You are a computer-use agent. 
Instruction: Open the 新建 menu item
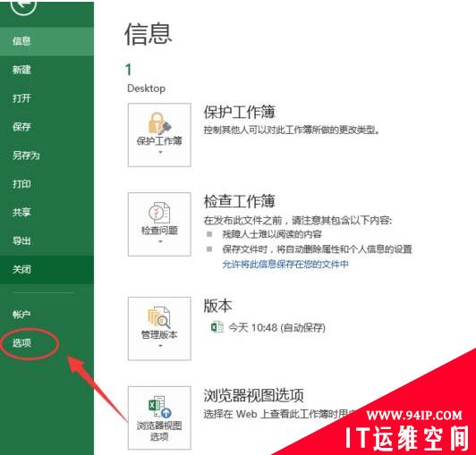[47, 70]
